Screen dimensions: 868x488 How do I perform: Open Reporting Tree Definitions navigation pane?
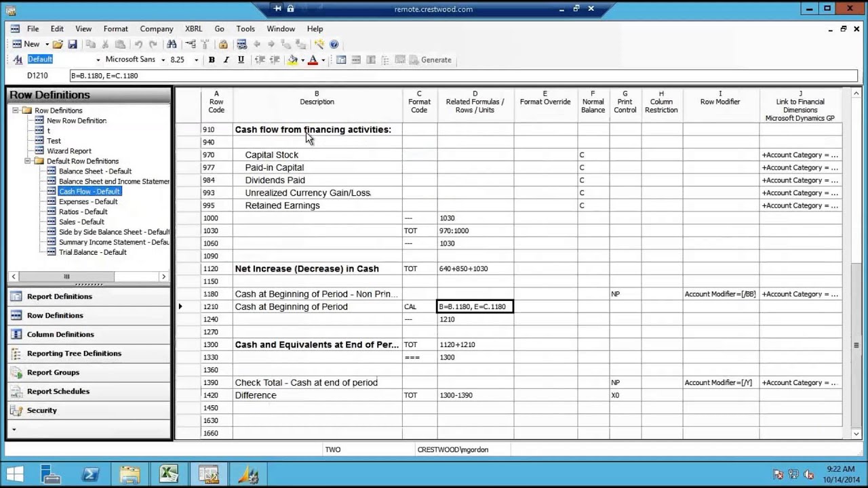click(x=89, y=353)
